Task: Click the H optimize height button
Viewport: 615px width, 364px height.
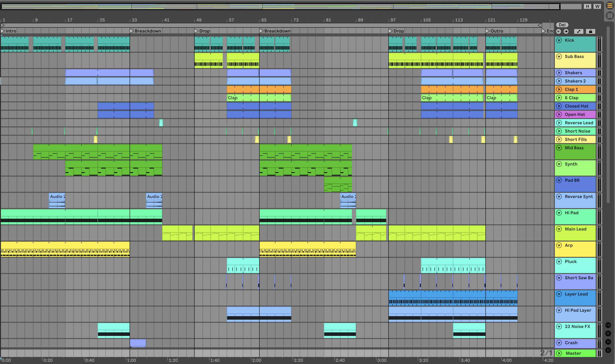Action: (587, 6)
